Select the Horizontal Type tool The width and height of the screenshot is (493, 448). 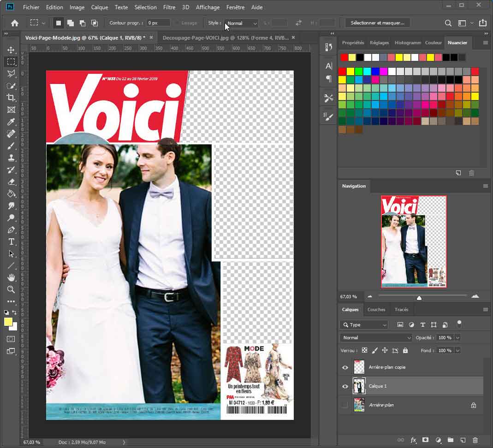click(11, 242)
